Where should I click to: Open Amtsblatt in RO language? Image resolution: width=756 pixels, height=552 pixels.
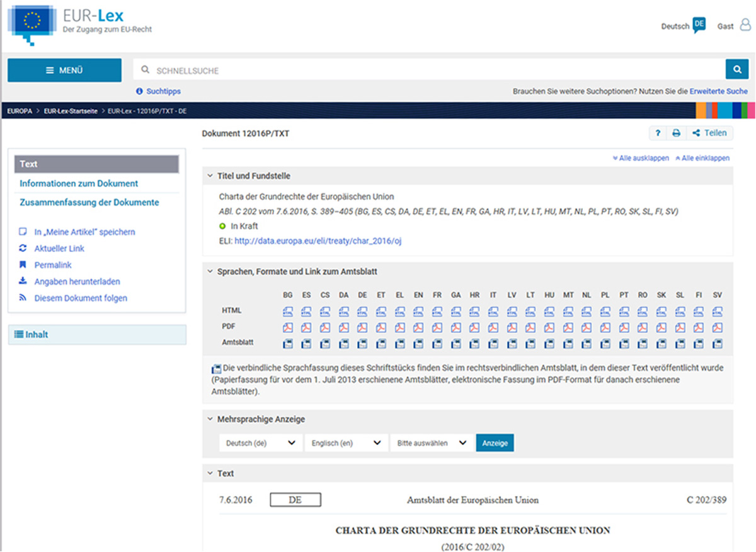coord(643,344)
